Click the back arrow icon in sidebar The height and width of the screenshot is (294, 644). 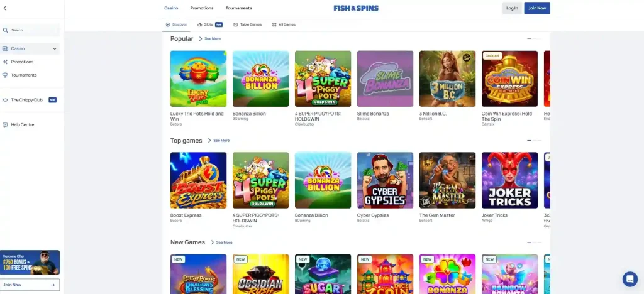tap(5, 8)
